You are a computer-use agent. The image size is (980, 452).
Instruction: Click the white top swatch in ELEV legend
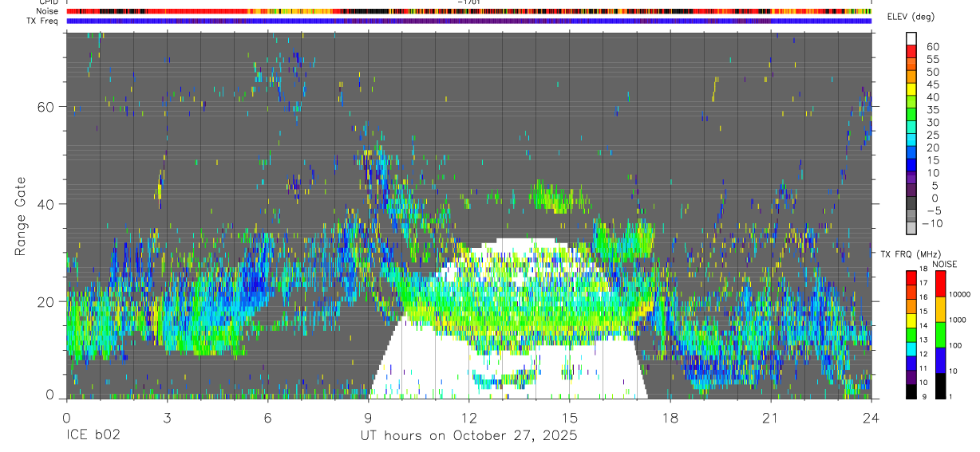[x=911, y=39]
